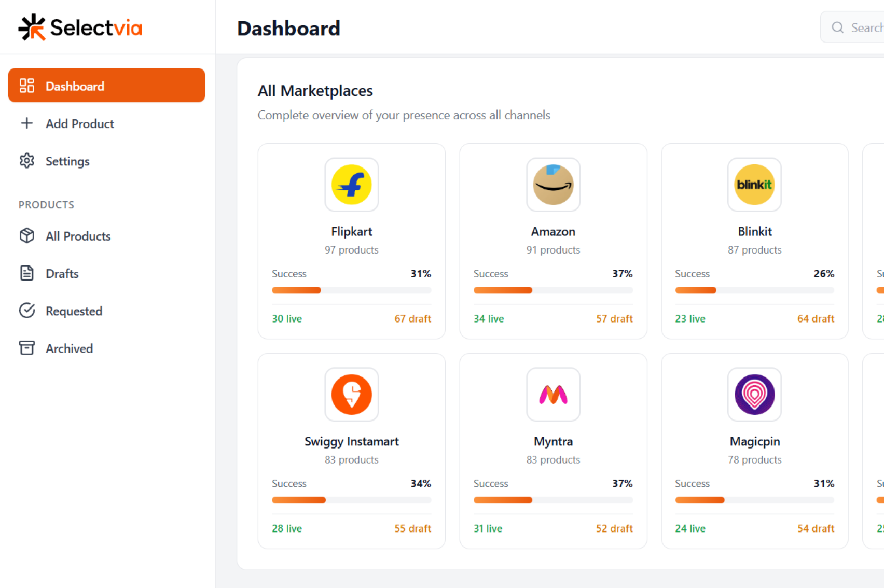Click the Archived box icon

27,348
